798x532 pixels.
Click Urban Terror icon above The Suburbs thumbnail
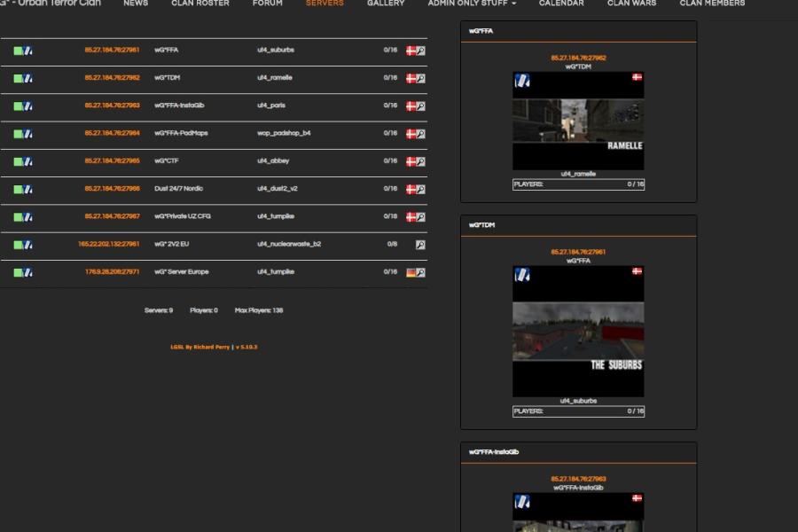tap(522, 275)
